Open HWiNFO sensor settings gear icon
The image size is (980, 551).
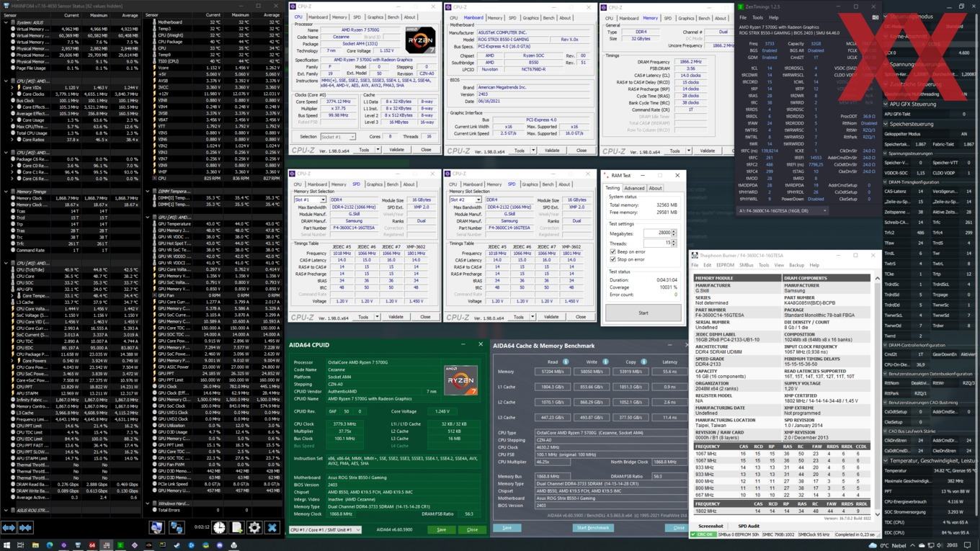point(254,528)
